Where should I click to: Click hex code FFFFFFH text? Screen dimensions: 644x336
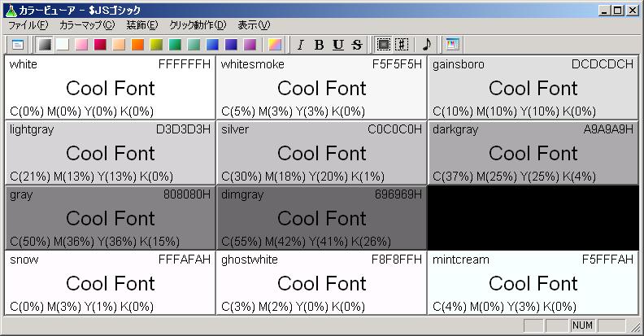(185, 64)
